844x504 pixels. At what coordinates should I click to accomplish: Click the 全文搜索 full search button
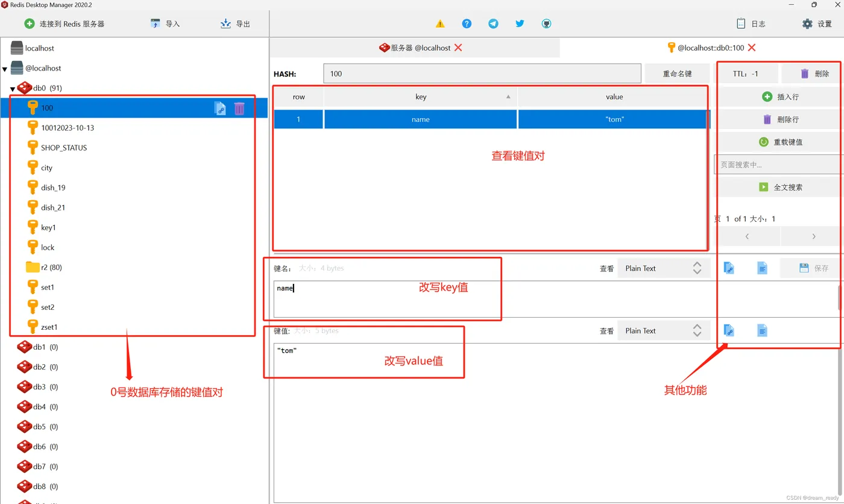tap(781, 187)
